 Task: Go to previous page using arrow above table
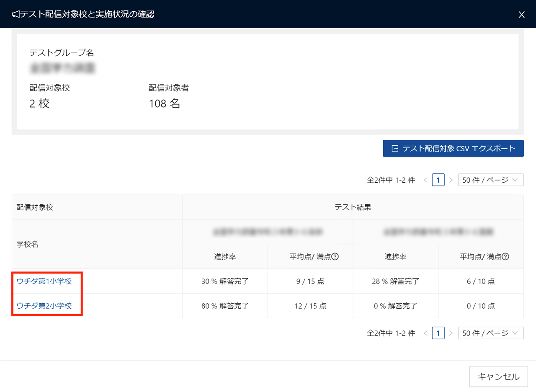425,180
